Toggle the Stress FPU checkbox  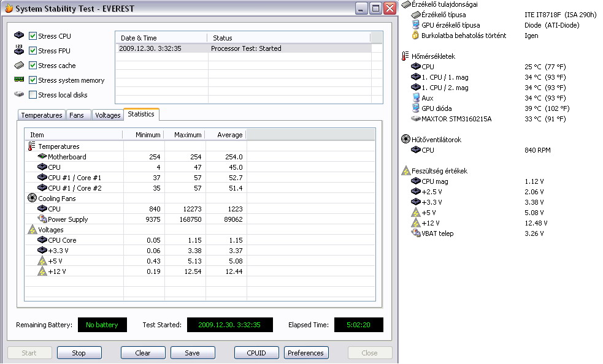[33, 50]
